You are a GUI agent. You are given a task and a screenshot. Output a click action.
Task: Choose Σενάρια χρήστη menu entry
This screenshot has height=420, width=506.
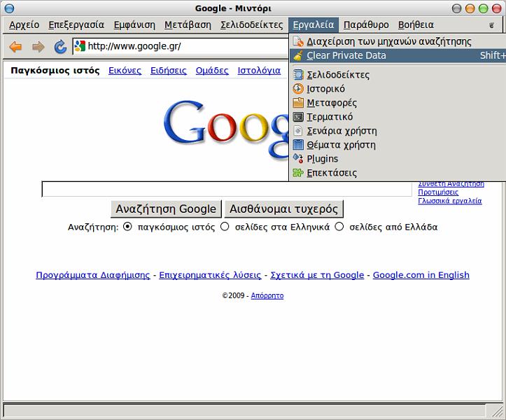(x=398, y=131)
